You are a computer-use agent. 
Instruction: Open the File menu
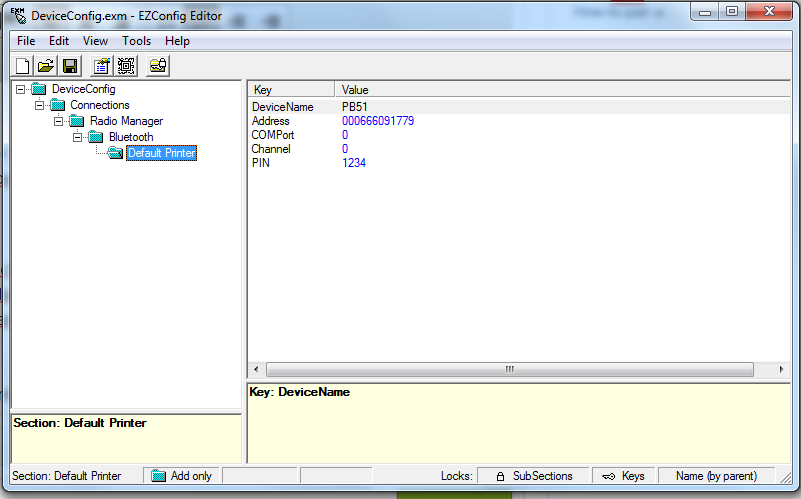(26, 41)
